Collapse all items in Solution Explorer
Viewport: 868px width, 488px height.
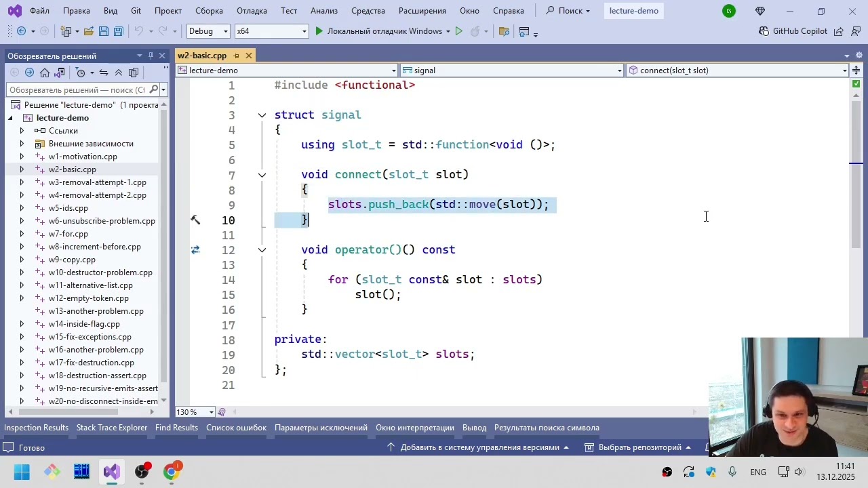coord(119,73)
